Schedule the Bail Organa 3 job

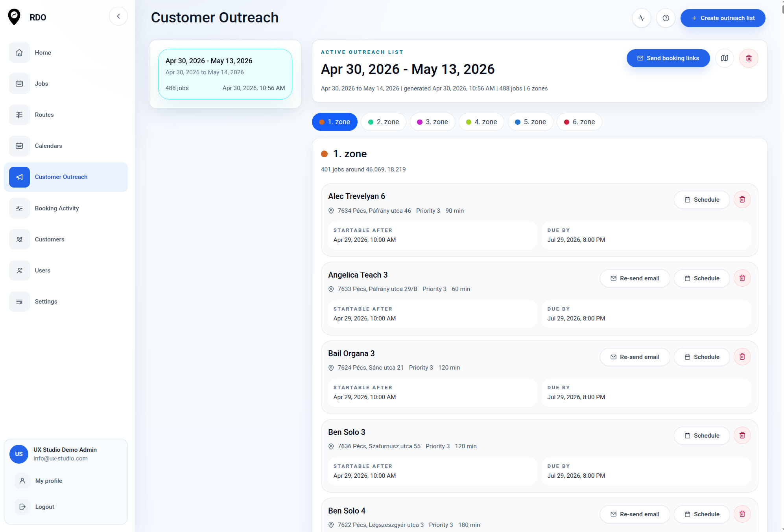pos(702,357)
